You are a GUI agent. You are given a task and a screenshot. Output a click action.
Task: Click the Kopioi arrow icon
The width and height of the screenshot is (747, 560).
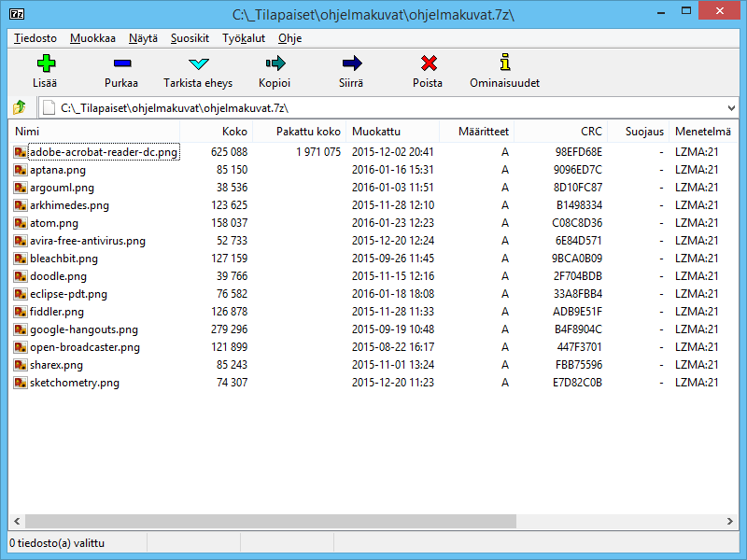pos(275,63)
